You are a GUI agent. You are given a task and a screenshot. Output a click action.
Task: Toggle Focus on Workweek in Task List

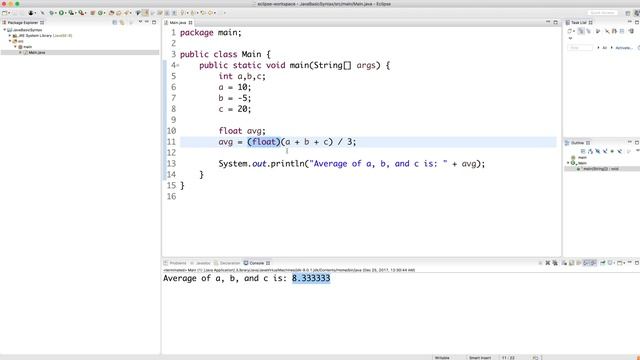click(598, 31)
